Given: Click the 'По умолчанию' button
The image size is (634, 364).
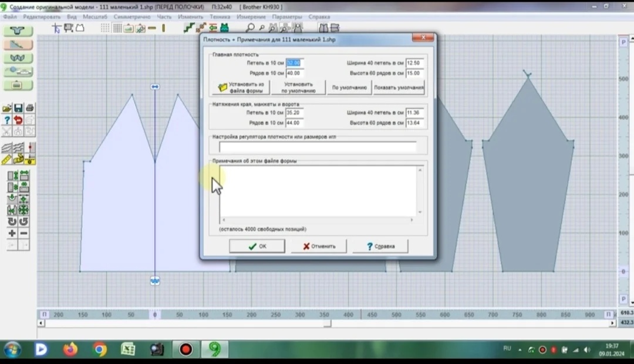Looking at the screenshot, I should [349, 87].
